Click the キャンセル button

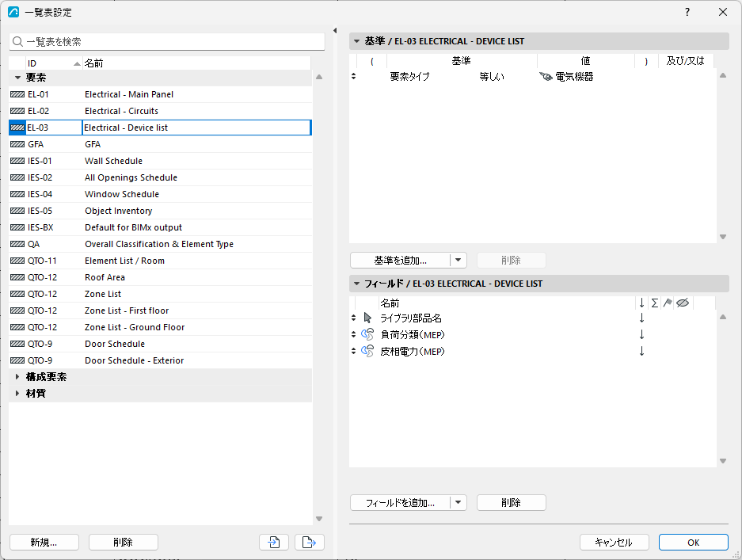(x=614, y=542)
